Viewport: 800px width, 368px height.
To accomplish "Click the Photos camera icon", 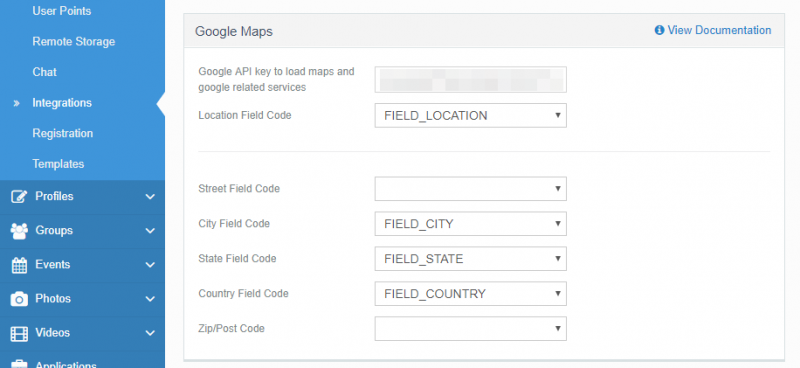I will point(19,299).
